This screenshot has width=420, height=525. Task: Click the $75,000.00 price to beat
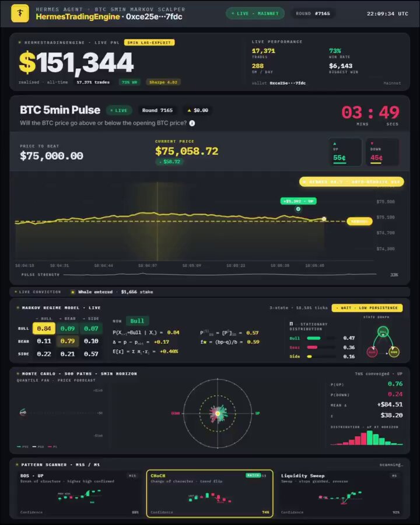[51, 156]
